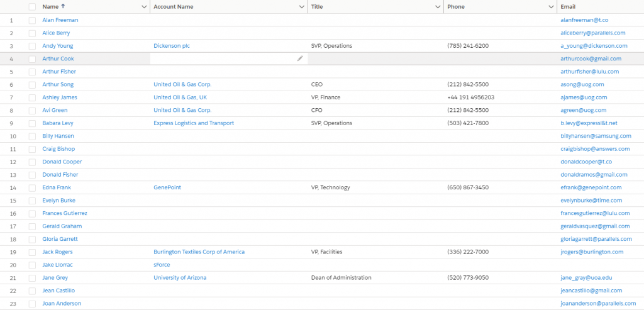This screenshot has height=310, width=644.
Task: Open Ashley James contact
Action: click(60, 97)
